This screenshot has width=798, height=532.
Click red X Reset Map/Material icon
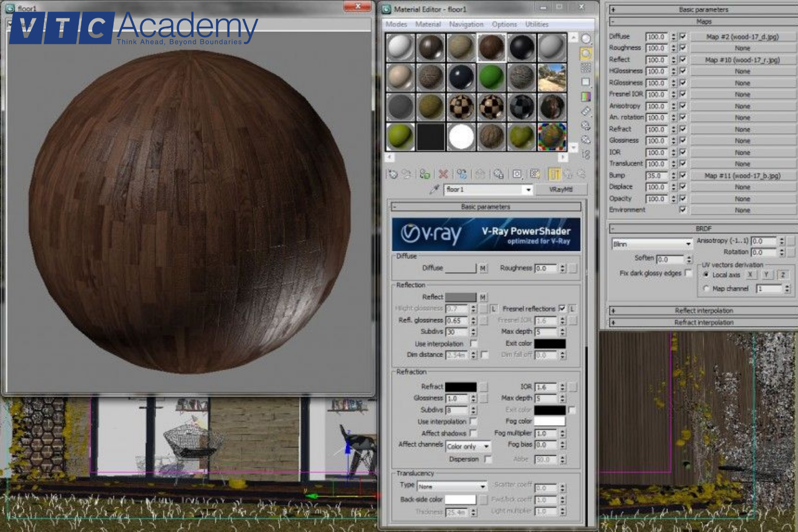coord(443,174)
